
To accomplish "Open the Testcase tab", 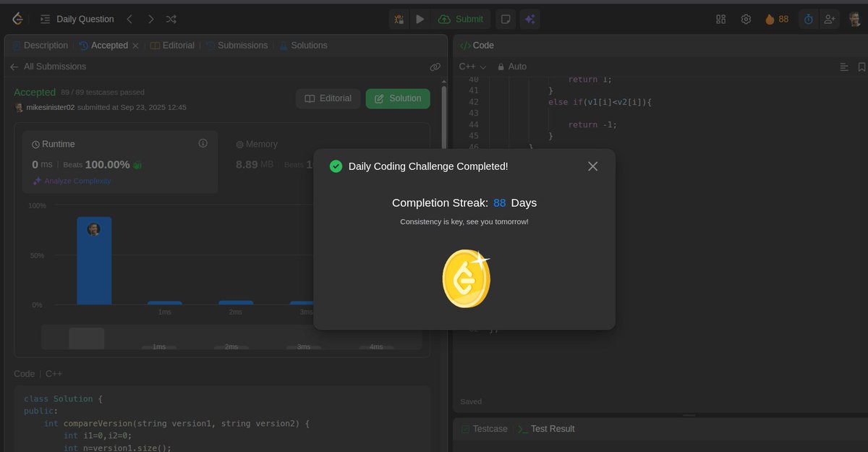I will click(484, 429).
